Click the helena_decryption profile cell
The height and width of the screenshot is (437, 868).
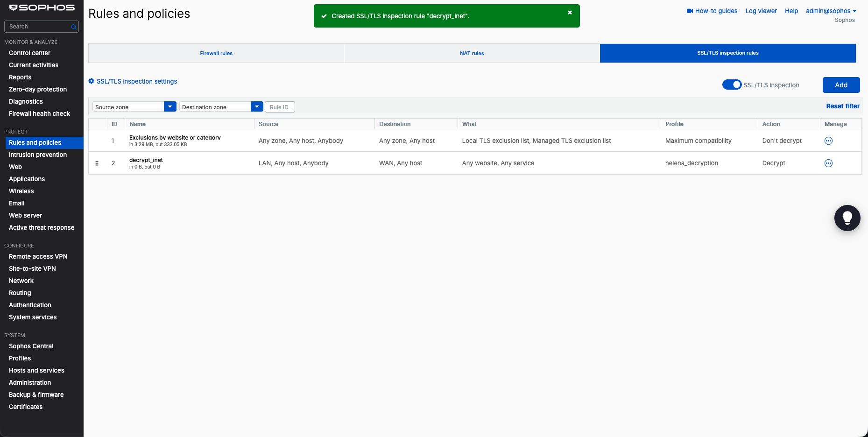tap(692, 163)
